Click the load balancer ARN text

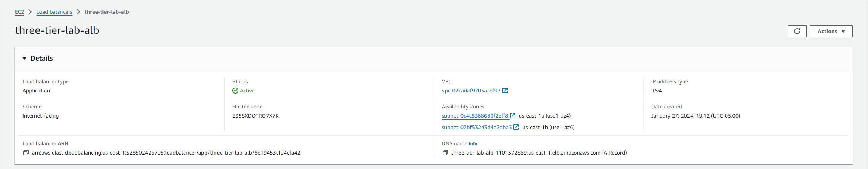[166, 153]
